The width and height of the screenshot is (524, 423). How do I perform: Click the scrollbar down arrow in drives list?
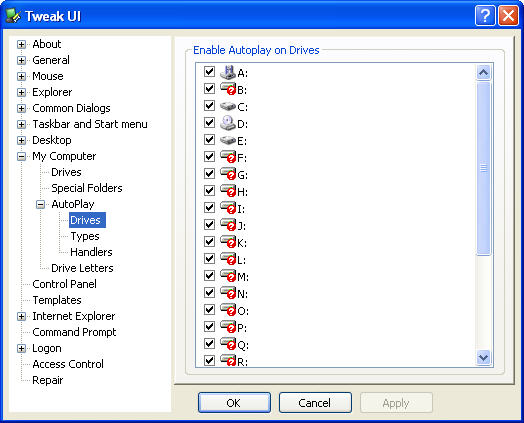pyautogui.click(x=484, y=358)
